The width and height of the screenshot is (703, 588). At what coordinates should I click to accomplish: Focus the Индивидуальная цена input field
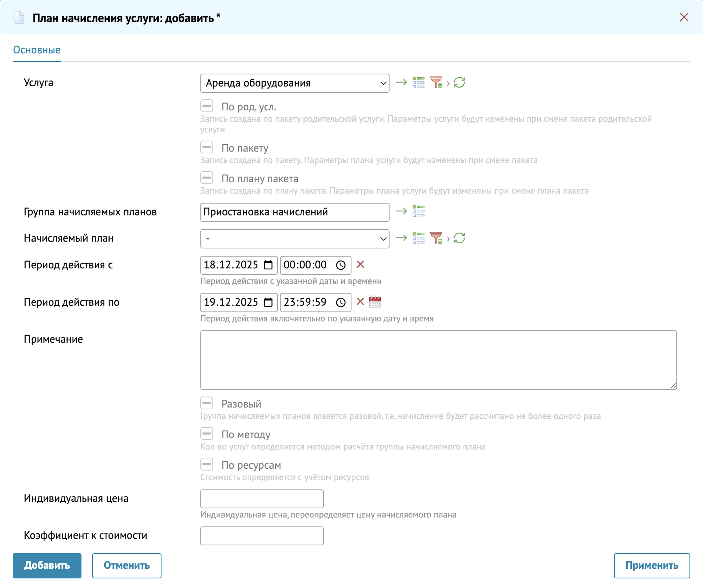(x=262, y=499)
